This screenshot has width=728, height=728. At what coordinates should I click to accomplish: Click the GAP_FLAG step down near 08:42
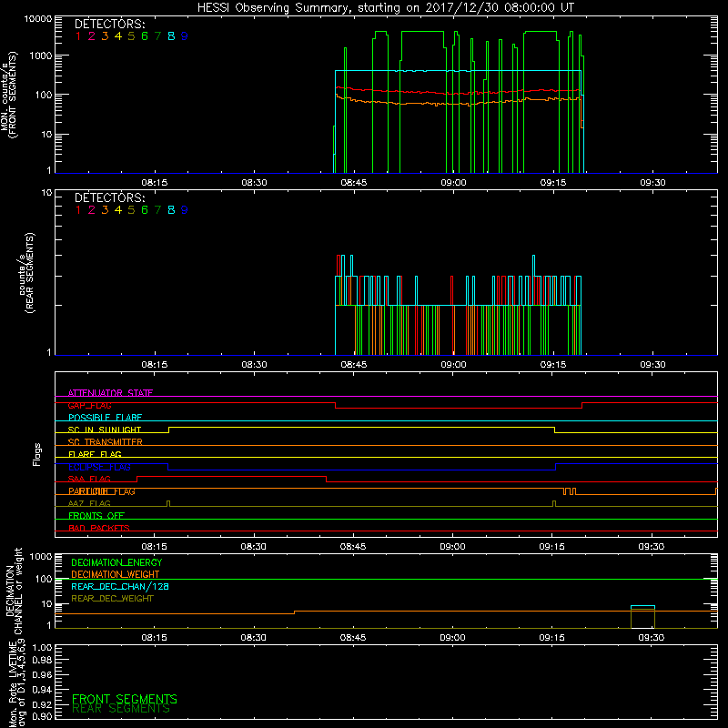[335, 405]
